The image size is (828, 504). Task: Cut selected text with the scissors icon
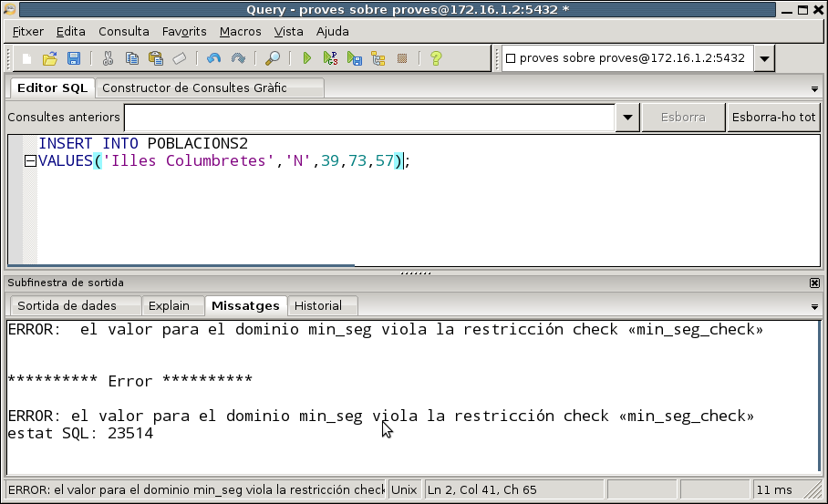click(108, 58)
